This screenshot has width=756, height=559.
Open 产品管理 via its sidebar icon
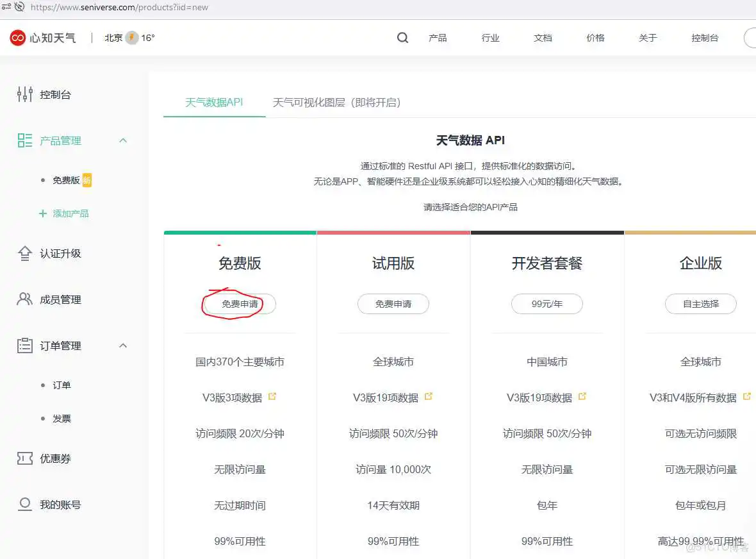pyautogui.click(x=24, y=140)
